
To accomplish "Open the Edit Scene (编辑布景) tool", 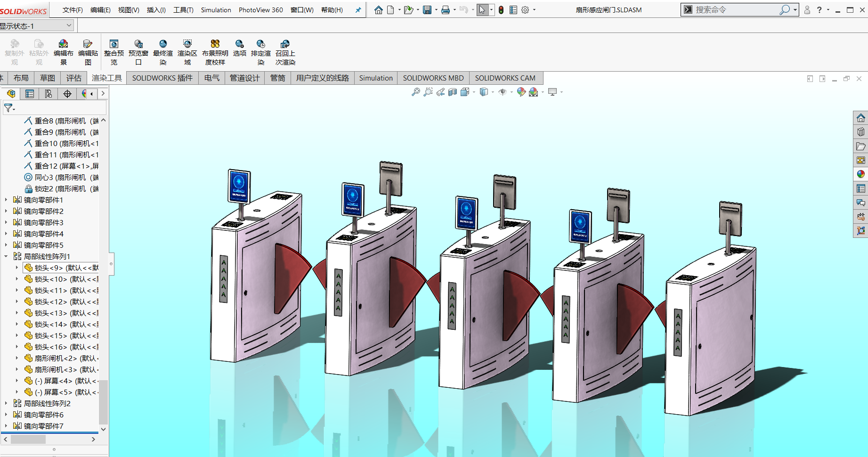I will (x=63, y=52).
